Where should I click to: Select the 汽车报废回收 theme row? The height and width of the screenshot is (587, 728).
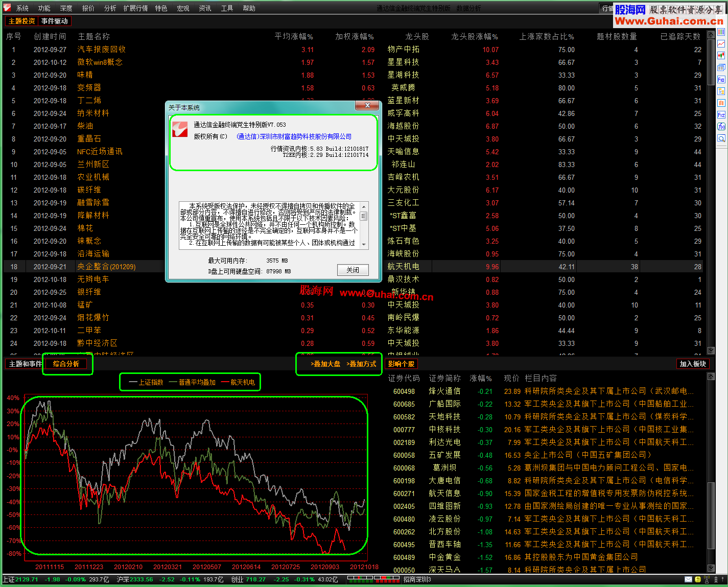[x=353, y=50]
